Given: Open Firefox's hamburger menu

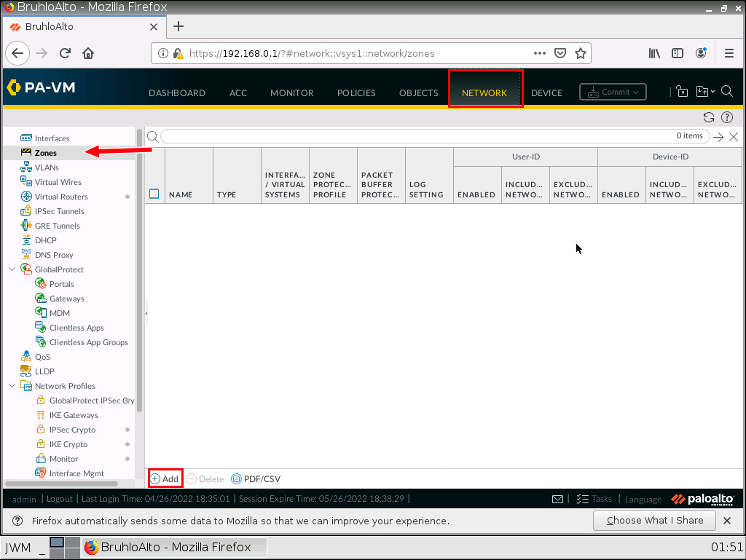Looking at the screenshot, I should (729, 52).
